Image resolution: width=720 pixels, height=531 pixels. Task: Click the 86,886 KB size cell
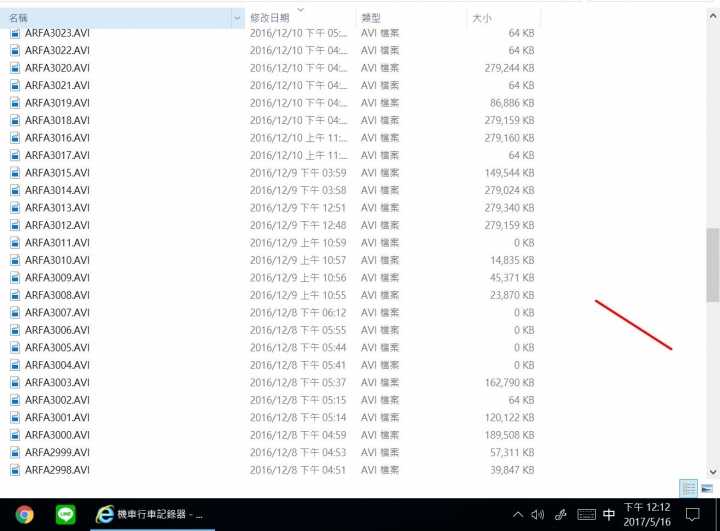click(x=512, y=103)
